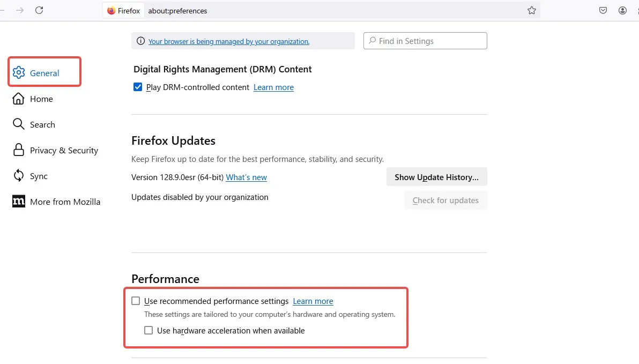Screen dimensions: 639x364
Task: Open the What's new link
Action: 246,177
